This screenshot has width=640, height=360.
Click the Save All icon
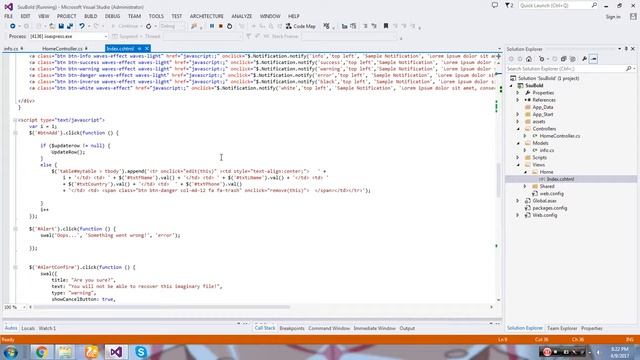coord(70,26)
